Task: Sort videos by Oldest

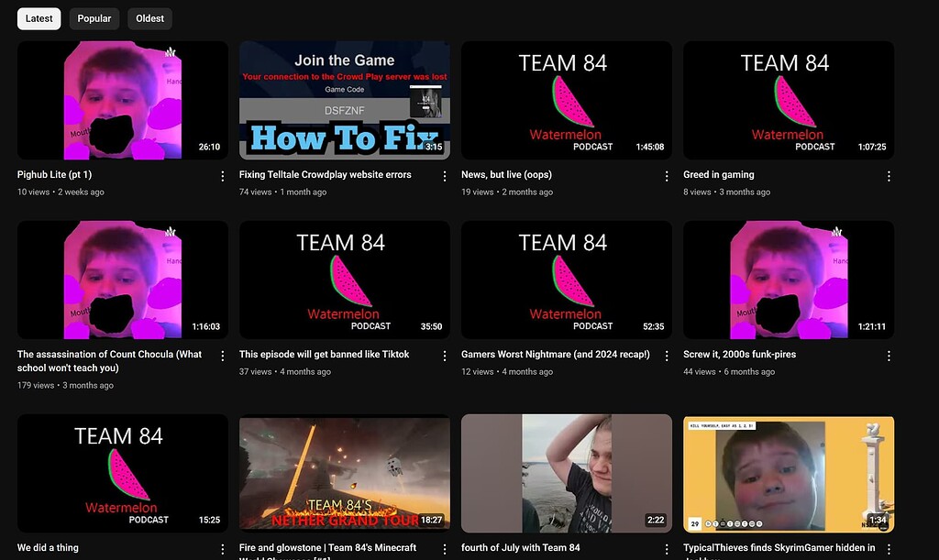Action: (149, 18)
